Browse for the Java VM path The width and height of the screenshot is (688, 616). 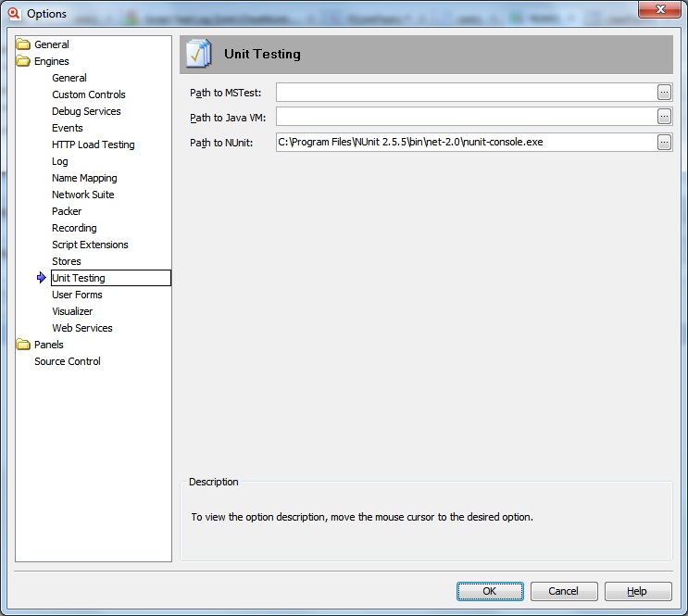pyautogui.click(x=664, y=117)
